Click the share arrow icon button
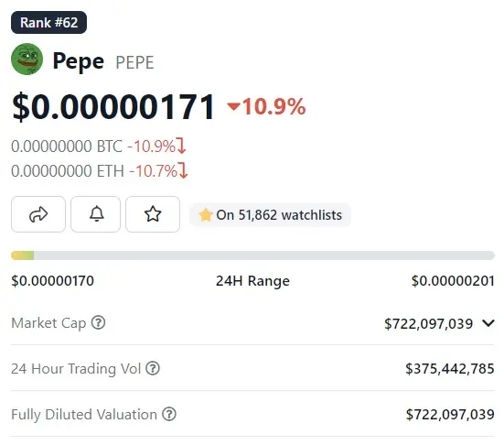504x445 pixels. (38, 214)
